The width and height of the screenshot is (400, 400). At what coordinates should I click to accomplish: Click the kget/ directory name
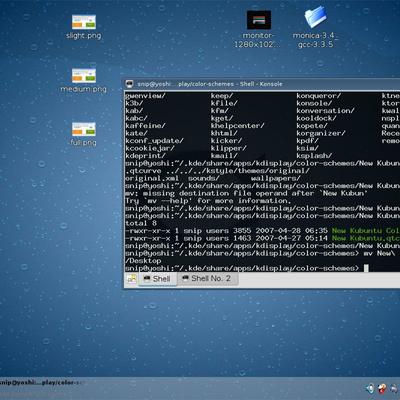pos(222,118)
